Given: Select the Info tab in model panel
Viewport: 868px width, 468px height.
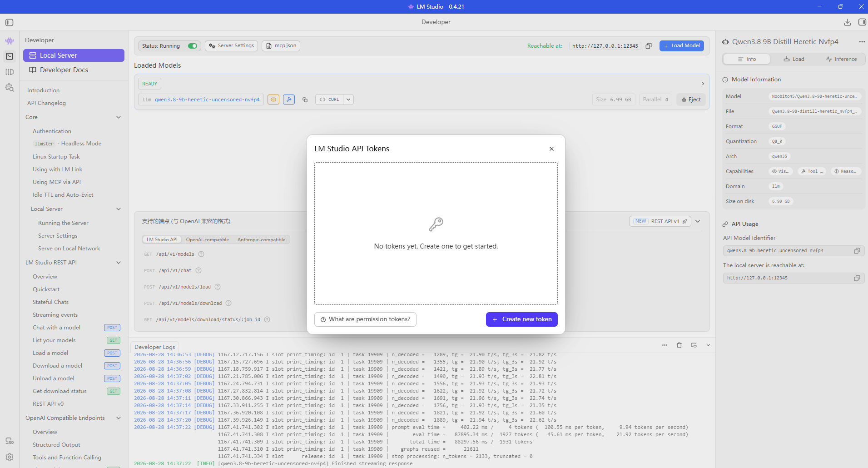Looking at the screenshot, I should click(x=747, y=59).
